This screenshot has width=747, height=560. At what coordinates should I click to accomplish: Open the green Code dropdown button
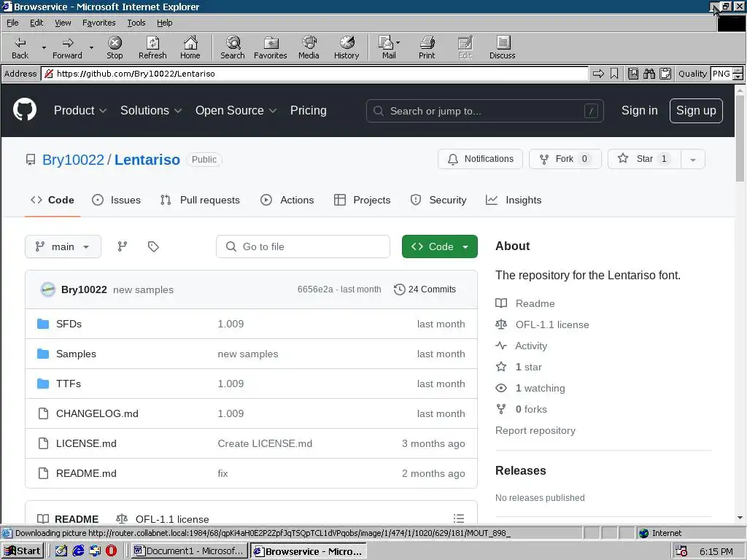[x=440, y=246]
